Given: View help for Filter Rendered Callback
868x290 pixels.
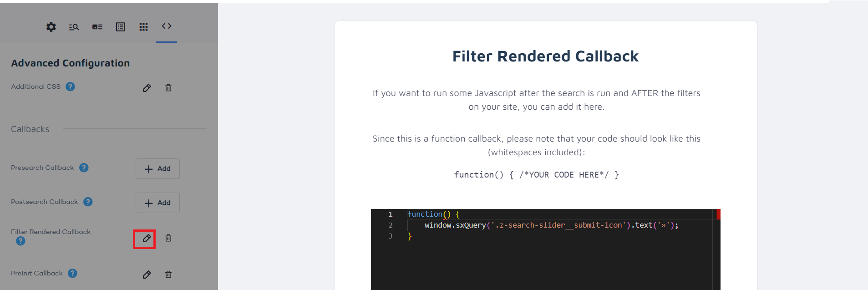Looking at the screenshot, I should pos(20,241).
